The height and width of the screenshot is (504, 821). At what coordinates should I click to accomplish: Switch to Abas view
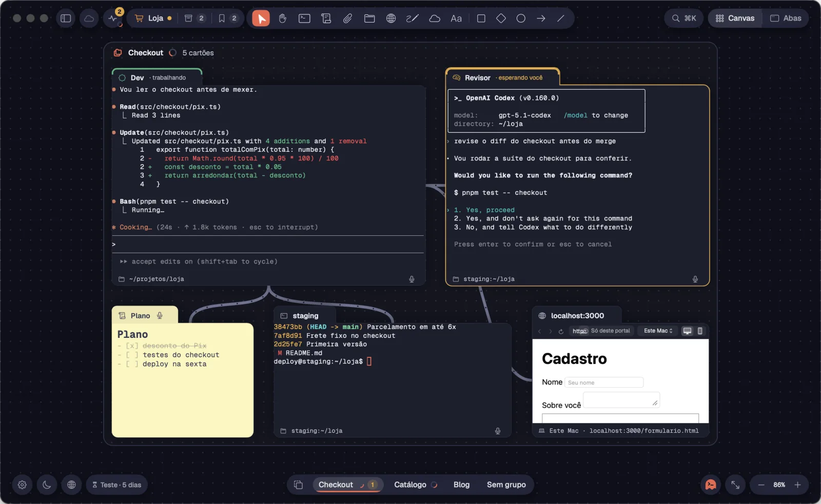pyautogui.click(x=786, y=18)
